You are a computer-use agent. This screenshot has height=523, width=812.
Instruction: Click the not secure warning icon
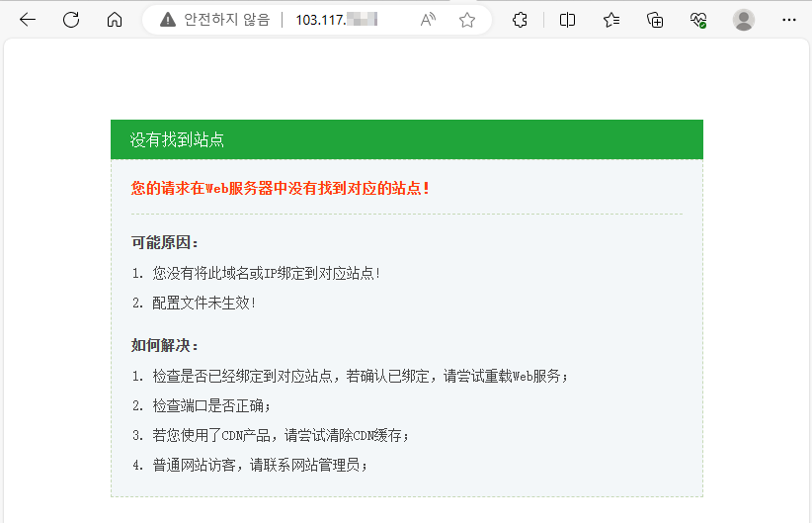(168, 20)
